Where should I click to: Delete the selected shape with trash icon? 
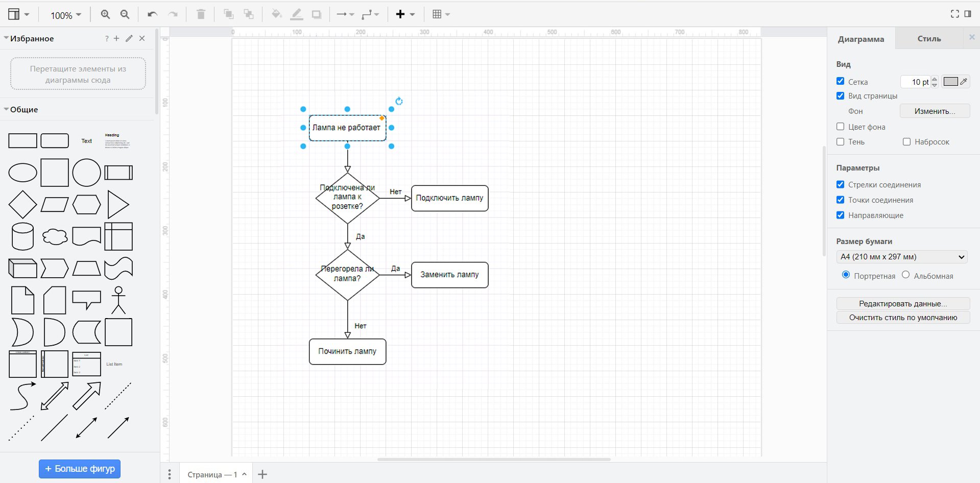(201, 14)
